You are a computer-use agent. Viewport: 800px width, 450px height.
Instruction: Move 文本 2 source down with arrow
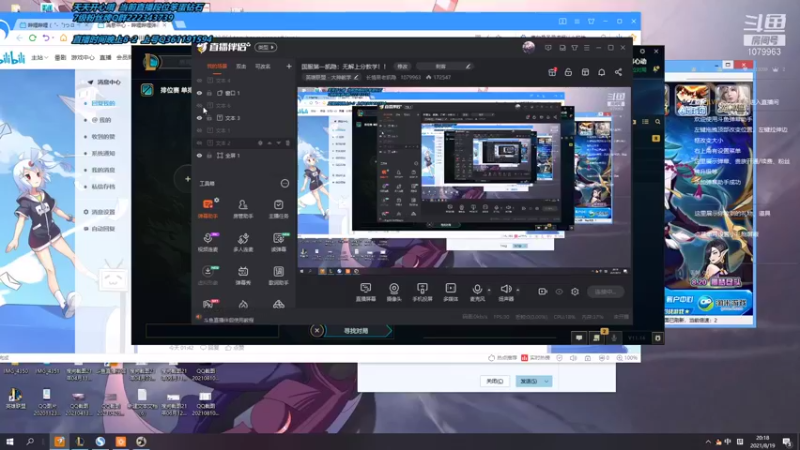click(279, 143)
